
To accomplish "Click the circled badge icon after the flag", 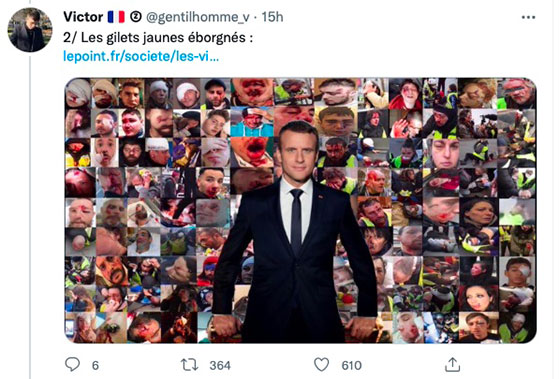I will (135, 17).
